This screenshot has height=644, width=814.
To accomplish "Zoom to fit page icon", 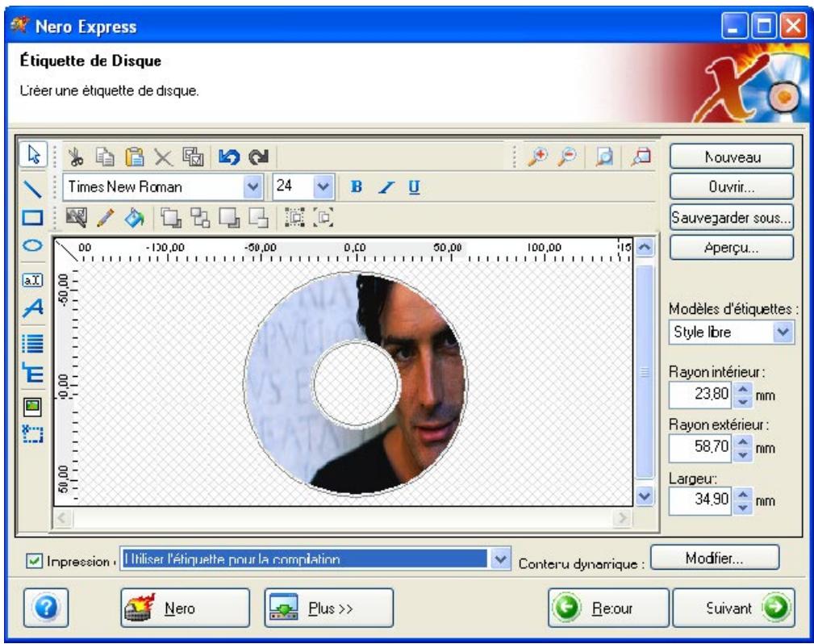I will click(604, 157).
